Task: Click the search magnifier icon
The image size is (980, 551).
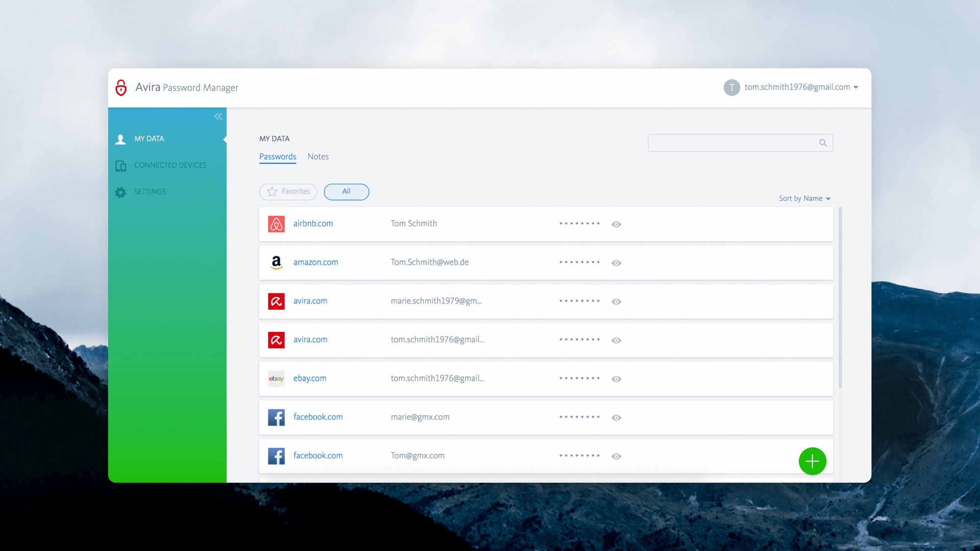Action: pos(823,143)
